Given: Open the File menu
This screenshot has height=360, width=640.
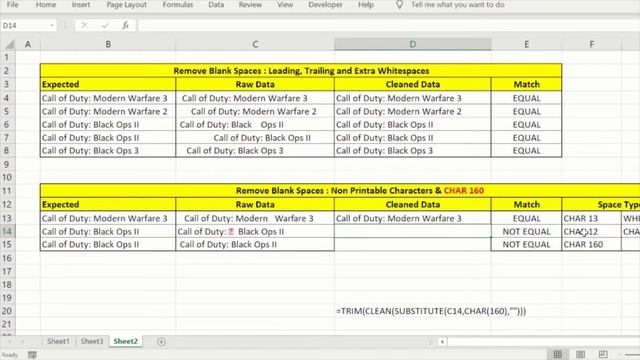Looking at the screenshot, I should point(12,5).
